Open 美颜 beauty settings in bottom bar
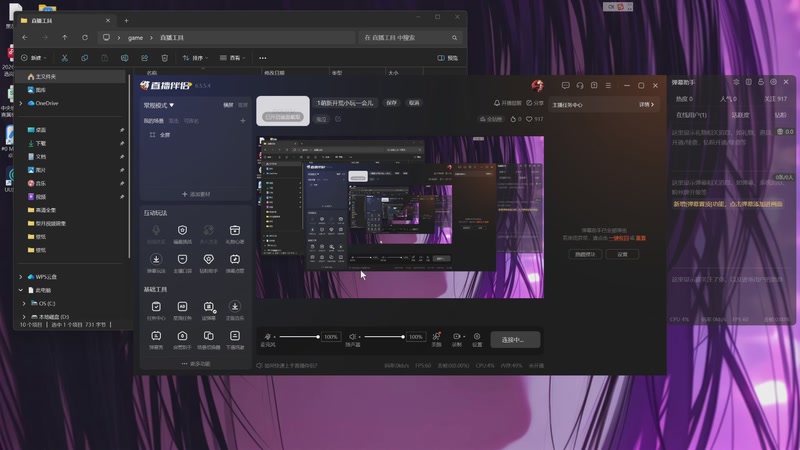The height and width of the screenshot is (450, 800). point(436,339)
